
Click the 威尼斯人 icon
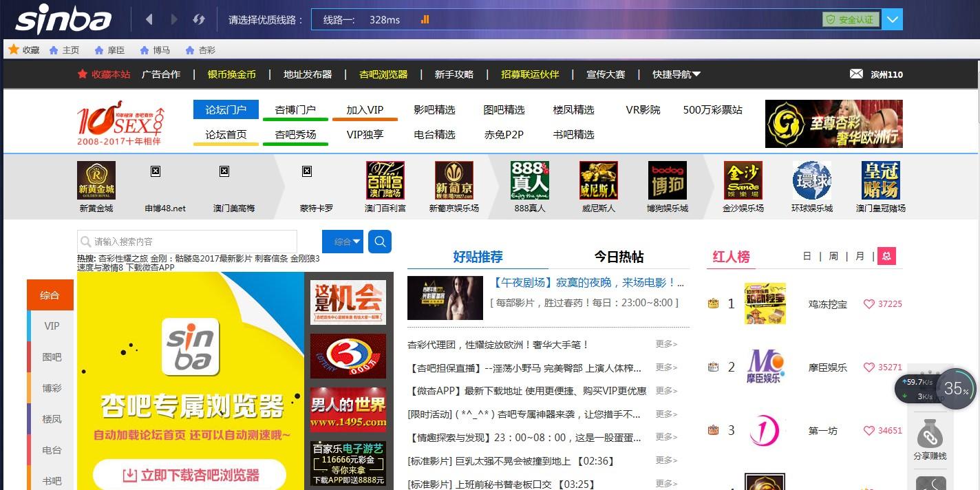click(599, 180)
